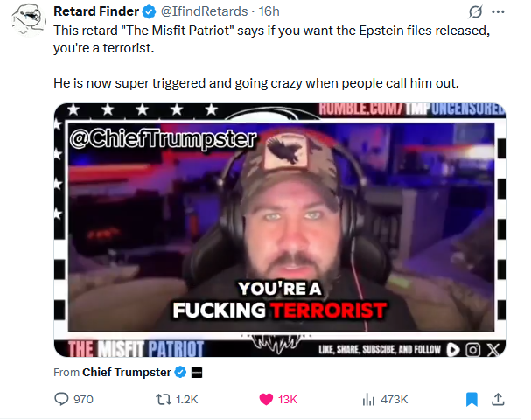The height and width of the screenshot is (420, 531).
Task: Click the 1.2K reposts count
Action: click(x=186, y=400)
